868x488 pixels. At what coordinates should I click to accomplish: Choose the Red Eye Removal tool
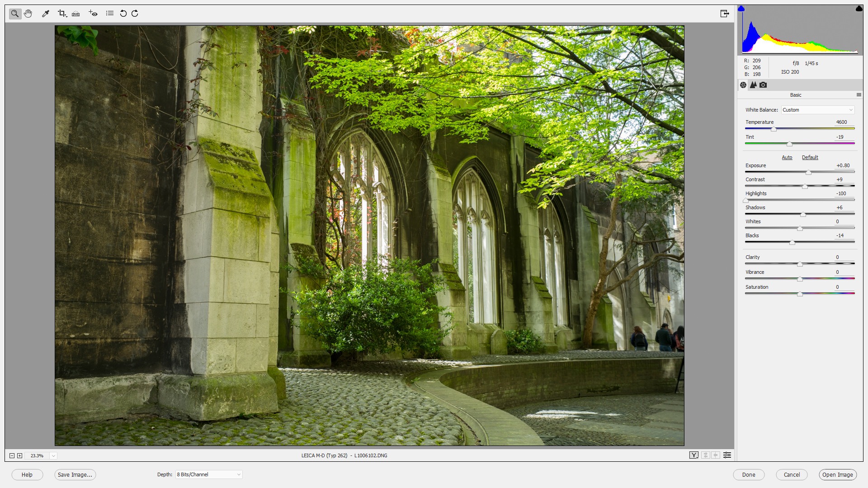click(x=93, y=14)
